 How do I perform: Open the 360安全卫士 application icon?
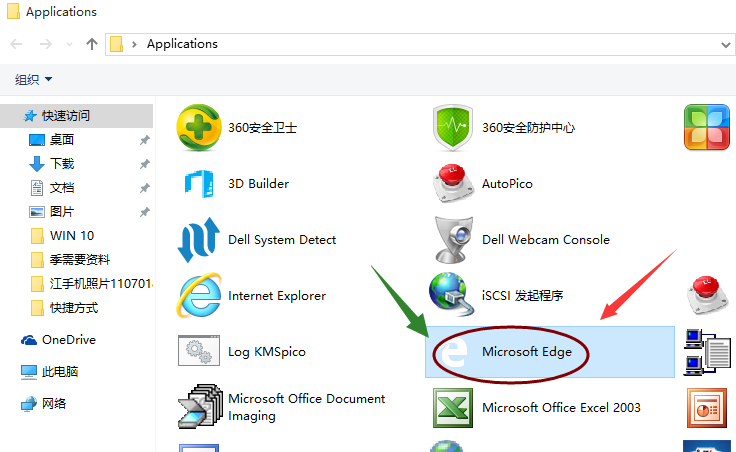click(x=198, y=128)
